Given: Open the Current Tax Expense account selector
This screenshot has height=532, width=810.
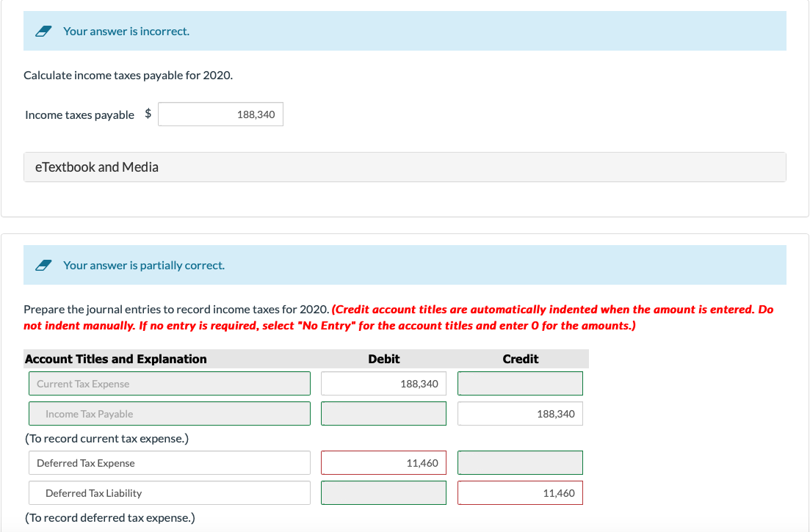Looking at the screenshot, I should click(x=170, y=383).
